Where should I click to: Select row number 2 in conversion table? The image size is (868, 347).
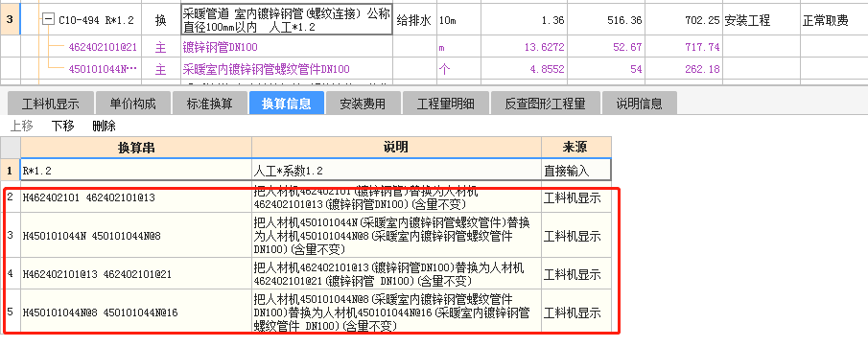coord(10,198)
